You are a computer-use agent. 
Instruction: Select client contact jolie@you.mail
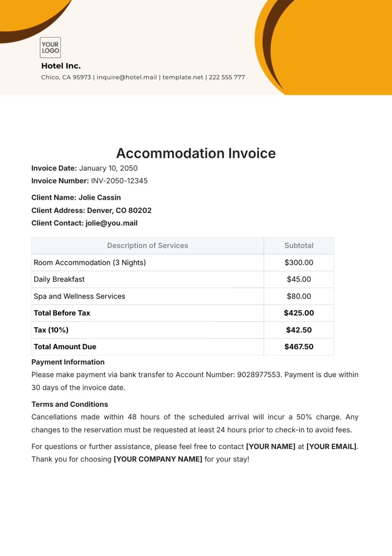[x=111, y=223]
